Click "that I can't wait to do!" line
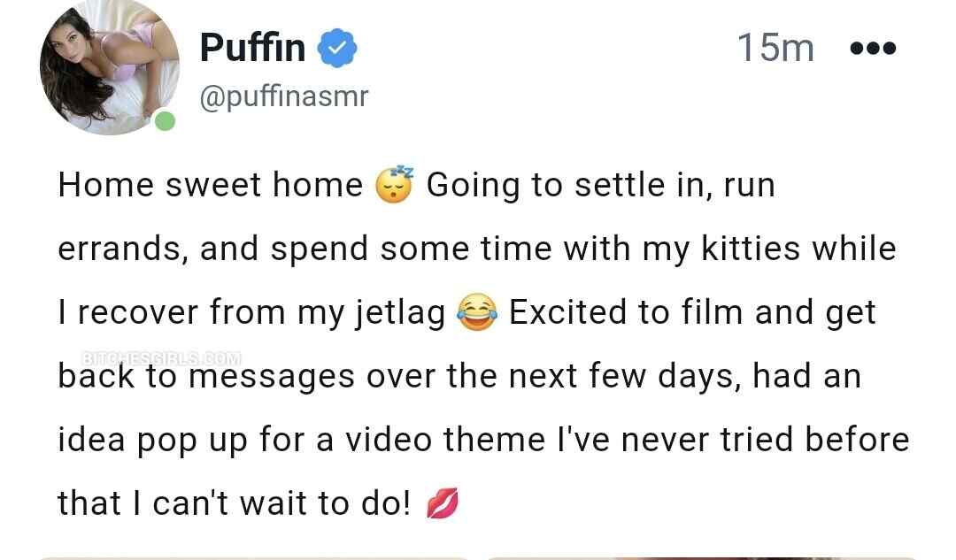Image resolution: width=956 pixels, height=560 pixels. [x=235, y=503]
